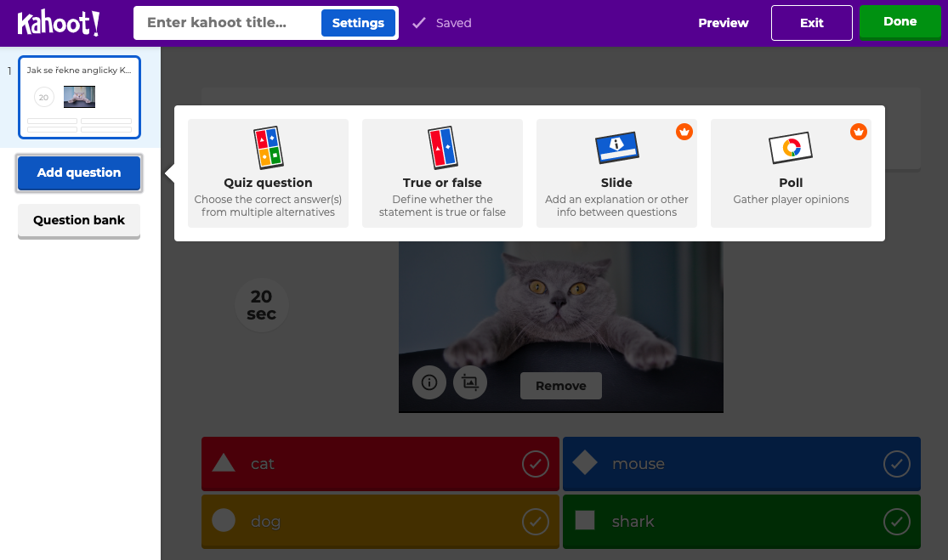Viewport: 948px width, 560px height.
Task: Click the triangle shape on cat answer
Action: point(224,463)
